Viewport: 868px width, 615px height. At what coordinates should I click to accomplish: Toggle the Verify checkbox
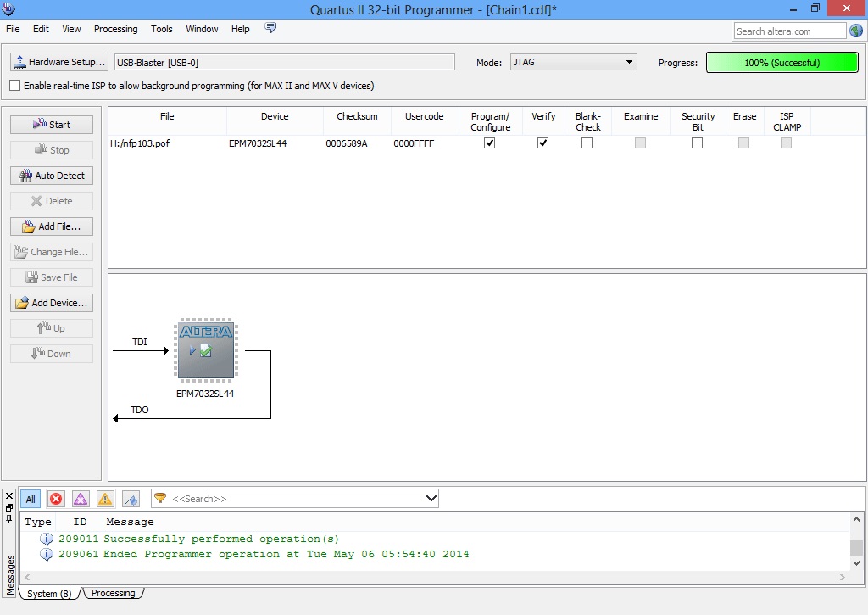(543, 143)
